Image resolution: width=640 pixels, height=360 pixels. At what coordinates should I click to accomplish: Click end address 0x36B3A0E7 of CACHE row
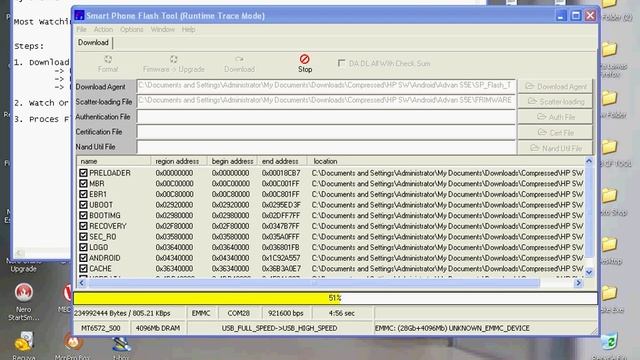tap(281, 269)
